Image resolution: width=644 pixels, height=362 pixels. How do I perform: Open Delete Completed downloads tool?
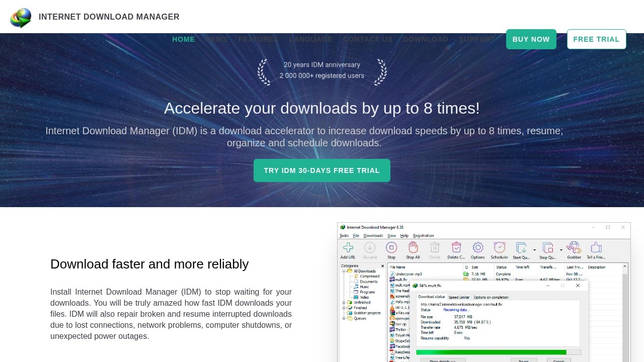456,248
